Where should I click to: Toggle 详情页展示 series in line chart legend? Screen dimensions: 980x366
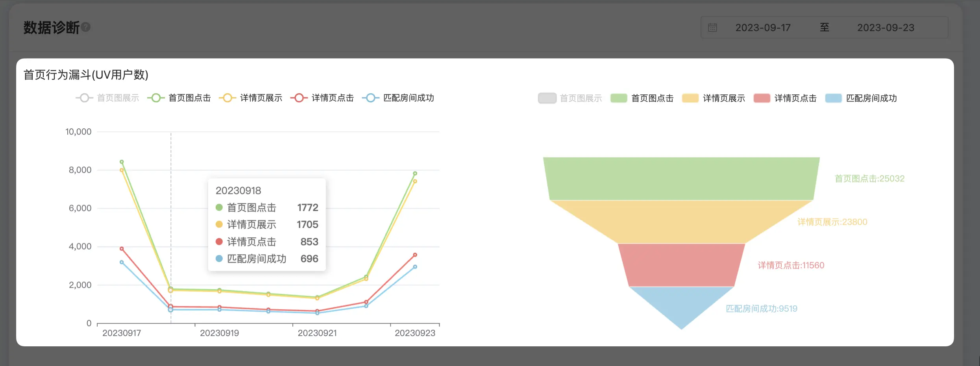coord(251,98)
